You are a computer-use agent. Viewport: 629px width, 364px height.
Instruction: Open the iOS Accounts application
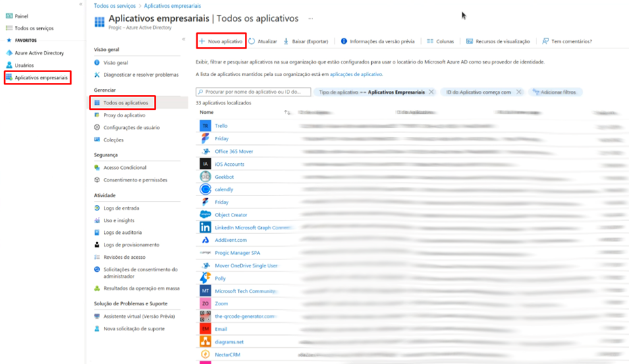[229, 164]
